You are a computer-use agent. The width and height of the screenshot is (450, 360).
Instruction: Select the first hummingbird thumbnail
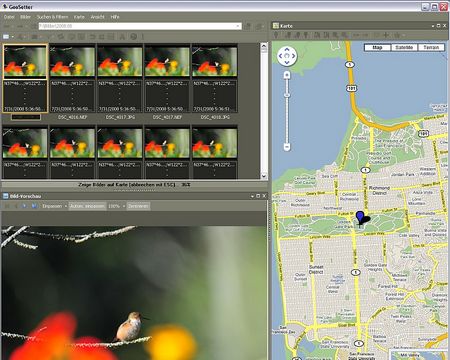25,61
